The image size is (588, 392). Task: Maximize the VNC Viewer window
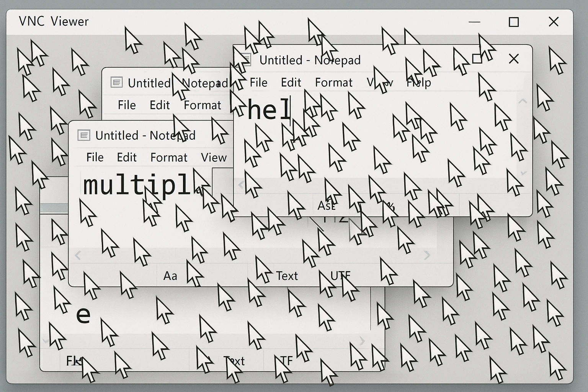pyautogui.click(x=514, y=22)
